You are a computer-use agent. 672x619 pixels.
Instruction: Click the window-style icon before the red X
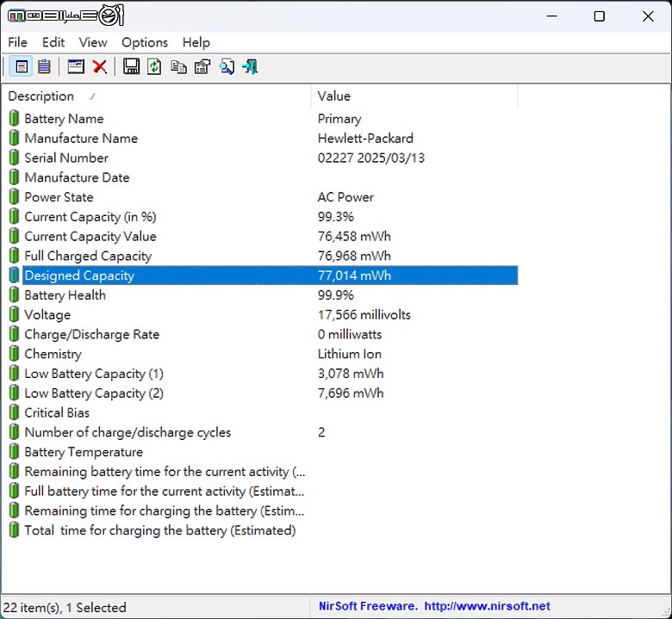[76, 66]
